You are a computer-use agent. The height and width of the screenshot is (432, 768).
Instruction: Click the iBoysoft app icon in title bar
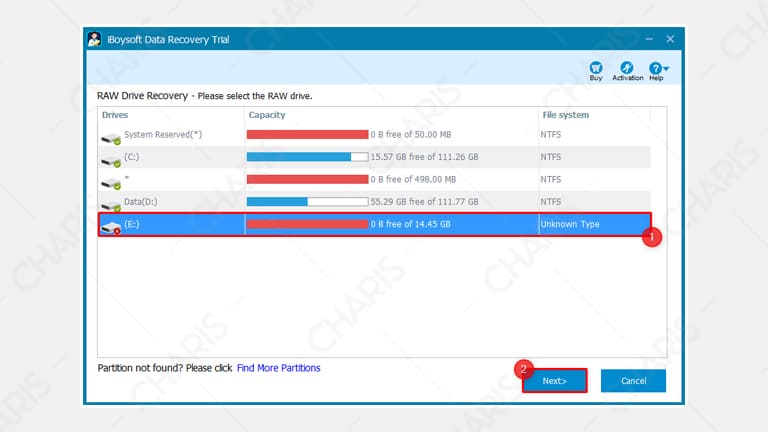[x=95, y=39]
